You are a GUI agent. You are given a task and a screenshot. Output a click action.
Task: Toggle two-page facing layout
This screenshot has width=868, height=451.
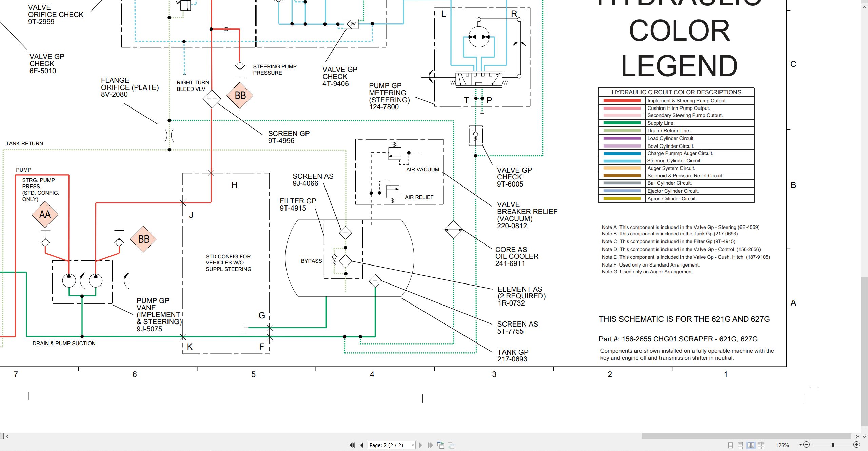point(751,445)
